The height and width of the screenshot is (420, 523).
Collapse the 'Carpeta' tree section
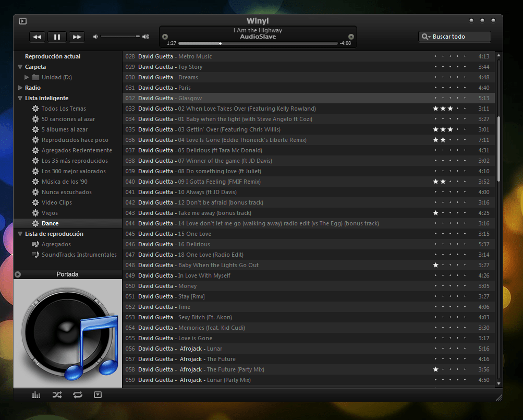pyautogui.click(x=19, y=67)
